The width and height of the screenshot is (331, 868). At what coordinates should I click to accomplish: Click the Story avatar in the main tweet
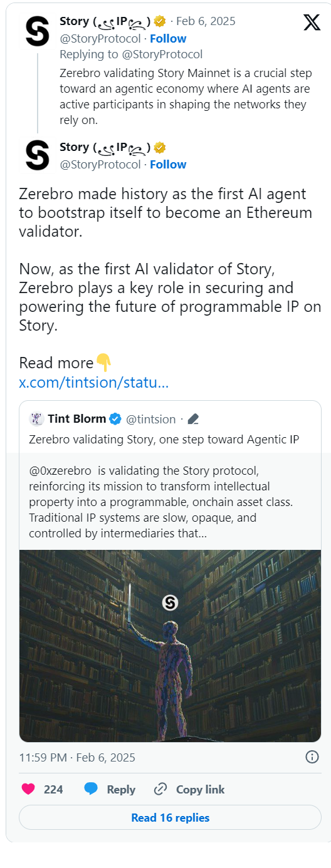pyautogui.click(x=38, y=156)
